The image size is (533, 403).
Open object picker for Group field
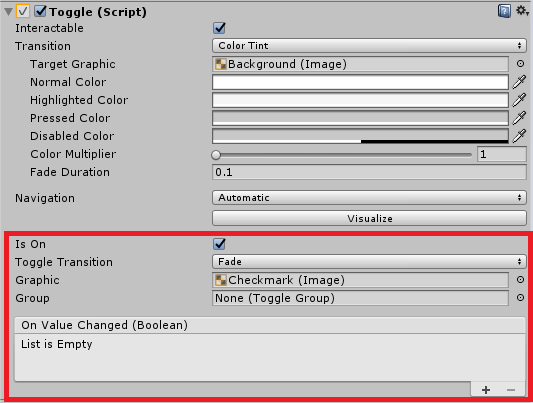click(520, 298)
